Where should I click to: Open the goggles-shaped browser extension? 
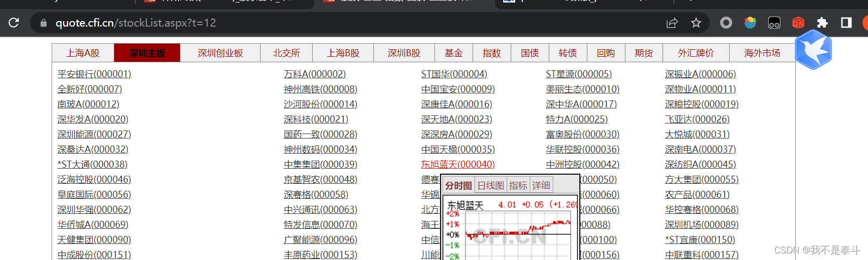coord(774,23)
